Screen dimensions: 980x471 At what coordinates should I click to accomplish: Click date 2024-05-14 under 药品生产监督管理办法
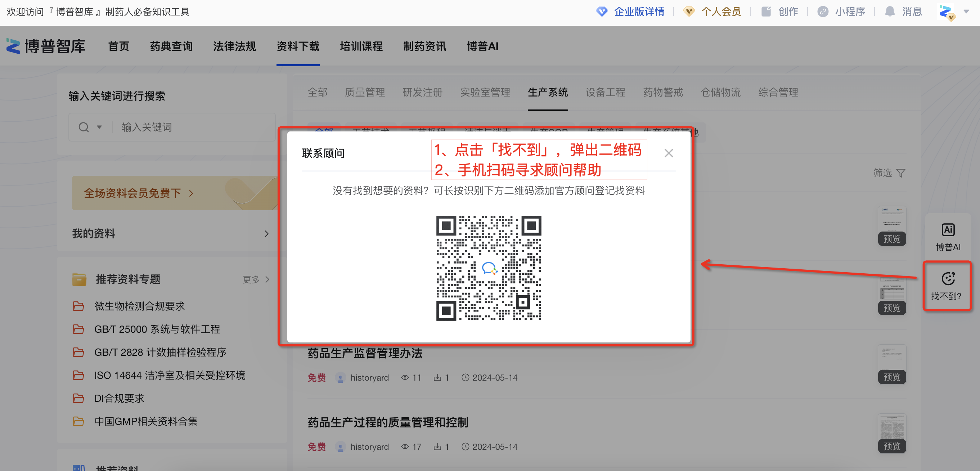495,377
